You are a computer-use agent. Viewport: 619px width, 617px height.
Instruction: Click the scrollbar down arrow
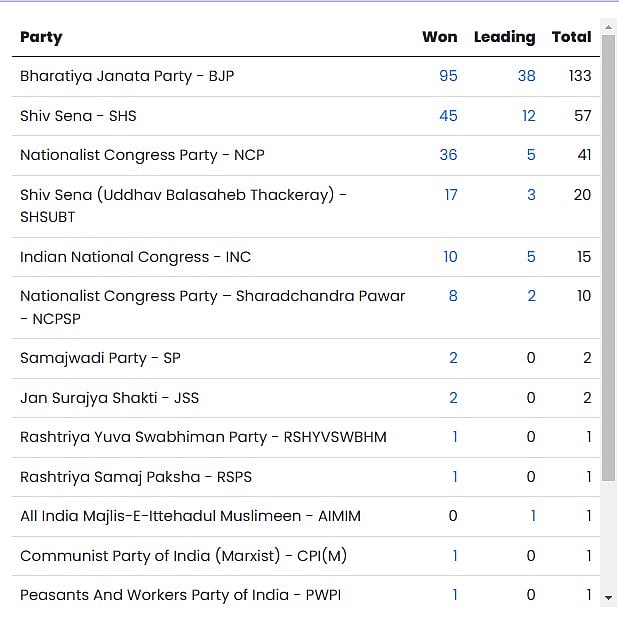coord(608,598)
